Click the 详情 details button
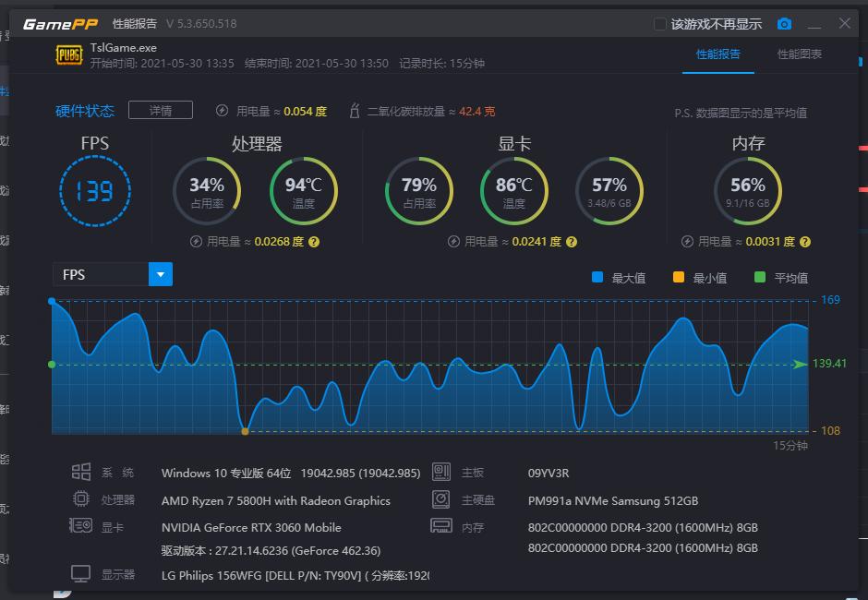Viewport: 868px width, 600px height. pyautogui.click(x=161, y=110)
